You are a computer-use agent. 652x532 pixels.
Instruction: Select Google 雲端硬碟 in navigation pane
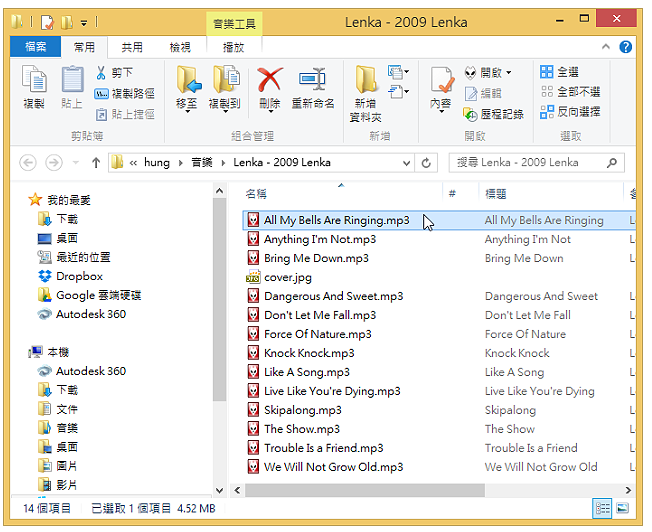89,295
